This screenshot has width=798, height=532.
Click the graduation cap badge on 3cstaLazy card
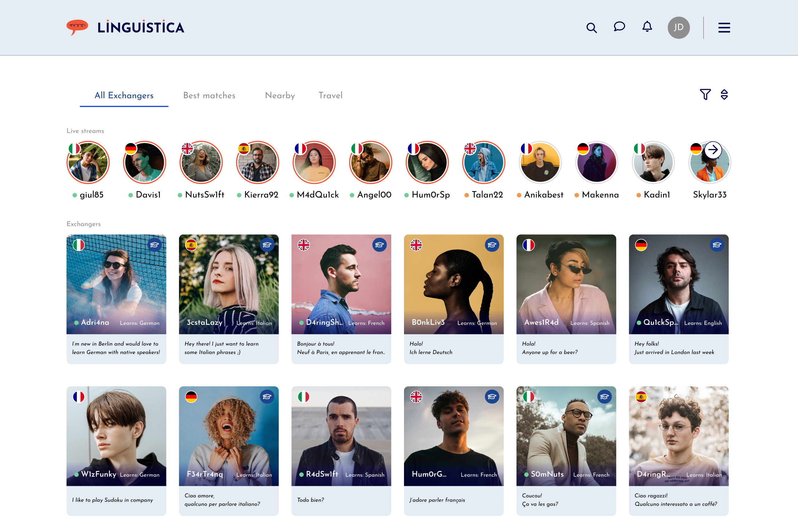pos(267,245)
